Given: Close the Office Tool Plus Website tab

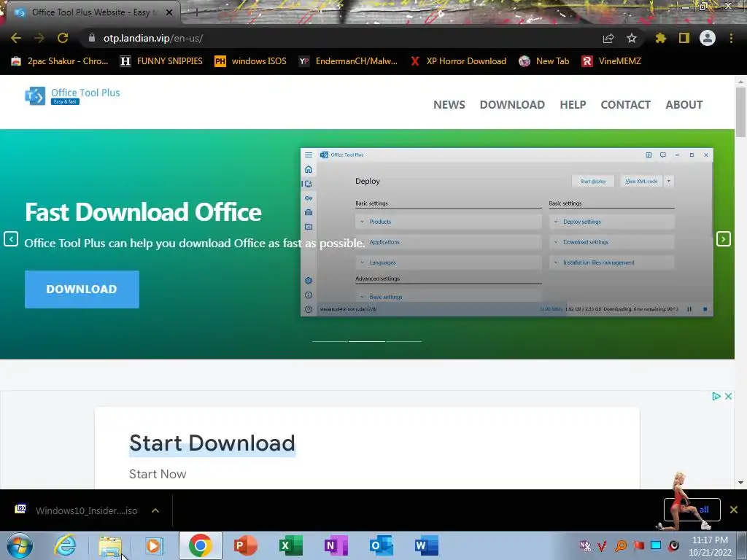Looking at the screenshot, I should [x=169, y=12].
